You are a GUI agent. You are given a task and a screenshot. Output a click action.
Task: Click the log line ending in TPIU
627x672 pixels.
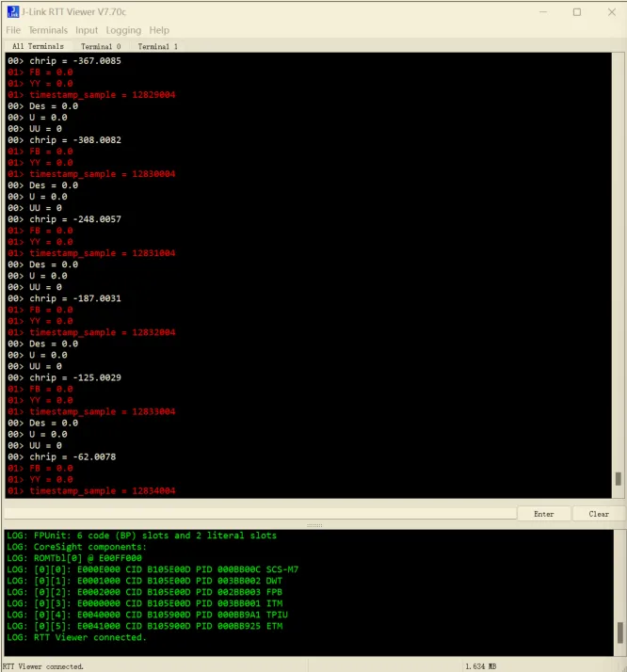pos(147,615)
